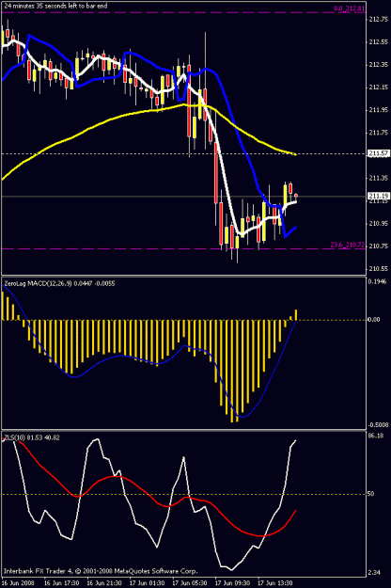
Task: Select the 0.0 212.81 Fibonacci level label
Action: [x=349, y=8]
